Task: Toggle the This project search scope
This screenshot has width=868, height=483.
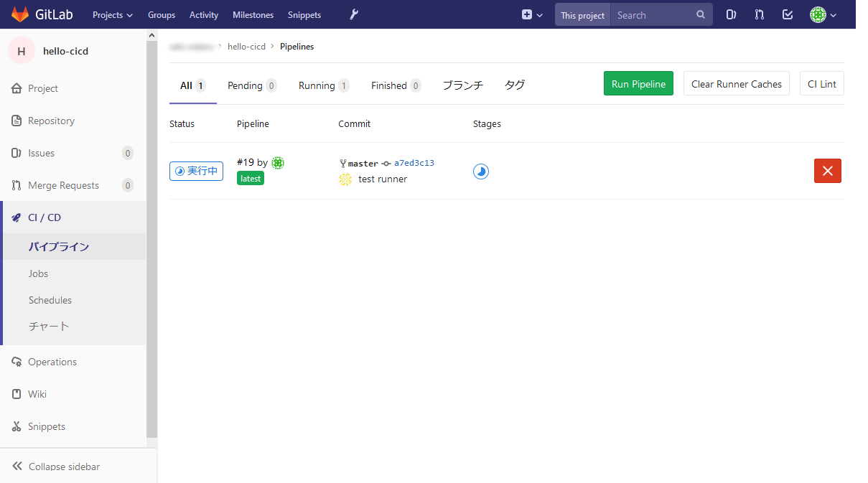Action: [582, 14]
